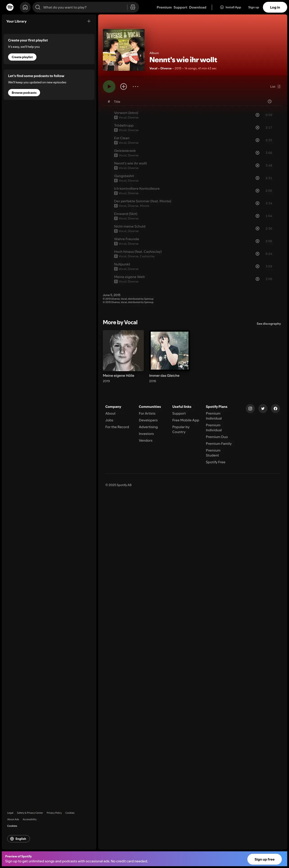This screenshot has width=289, height=868.
Task: Open Premium Family plan link
Action: point(219,443)
